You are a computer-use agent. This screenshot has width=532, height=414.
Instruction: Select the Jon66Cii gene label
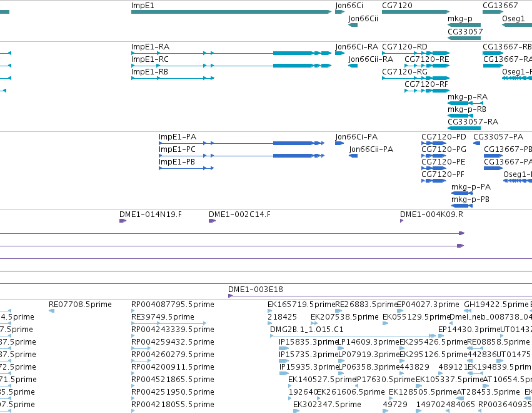pos(363,18)
